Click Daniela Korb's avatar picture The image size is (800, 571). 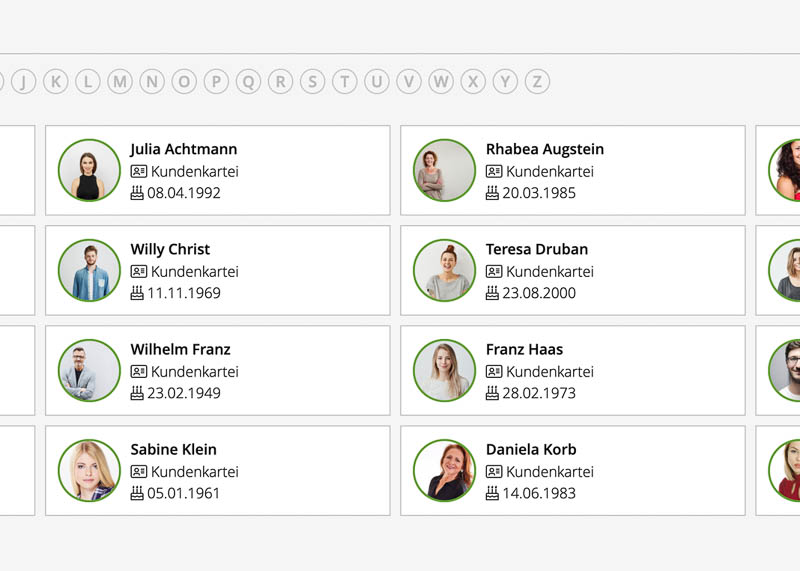[444, 470]
